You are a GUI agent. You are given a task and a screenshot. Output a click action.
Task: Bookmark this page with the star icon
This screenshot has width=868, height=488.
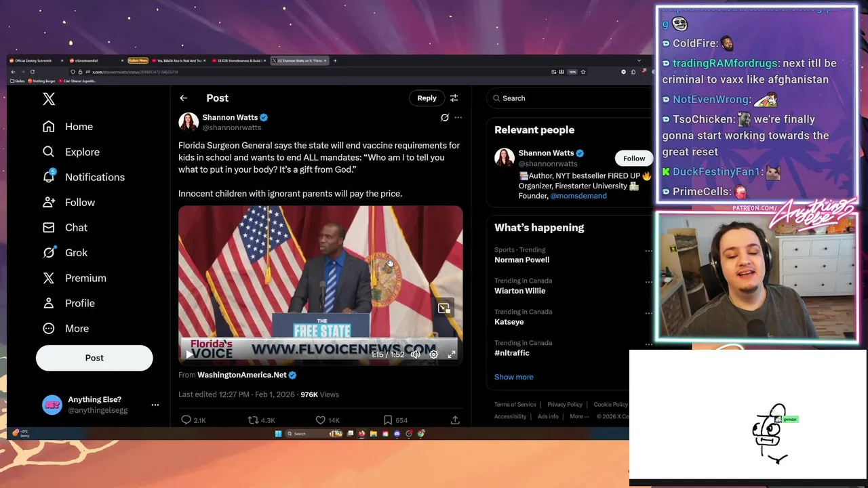click(x=583, y=72)
